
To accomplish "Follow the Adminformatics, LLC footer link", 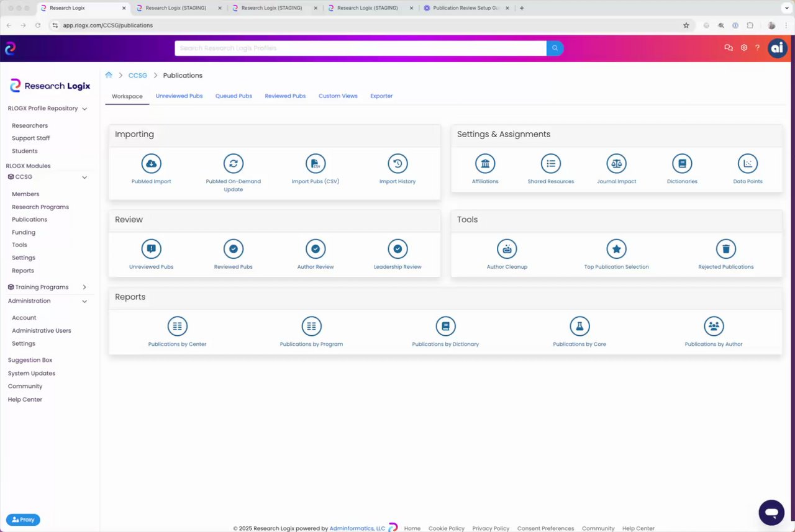I will point(357,528).
